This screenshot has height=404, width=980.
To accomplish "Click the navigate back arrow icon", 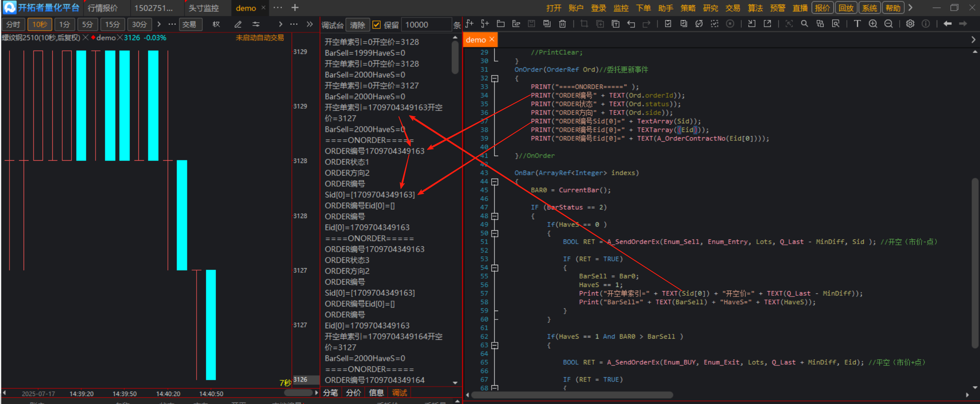I will tap(947, 24).
